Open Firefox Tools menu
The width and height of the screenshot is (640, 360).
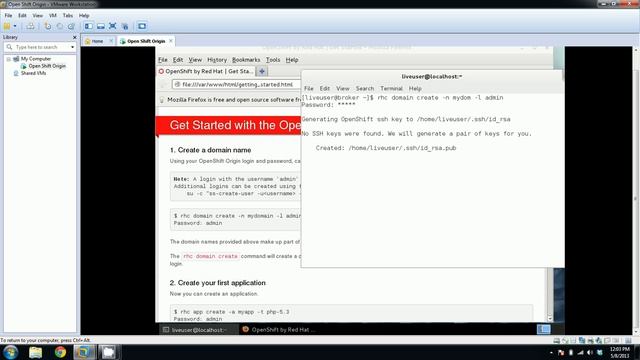[x=273, y=60]
